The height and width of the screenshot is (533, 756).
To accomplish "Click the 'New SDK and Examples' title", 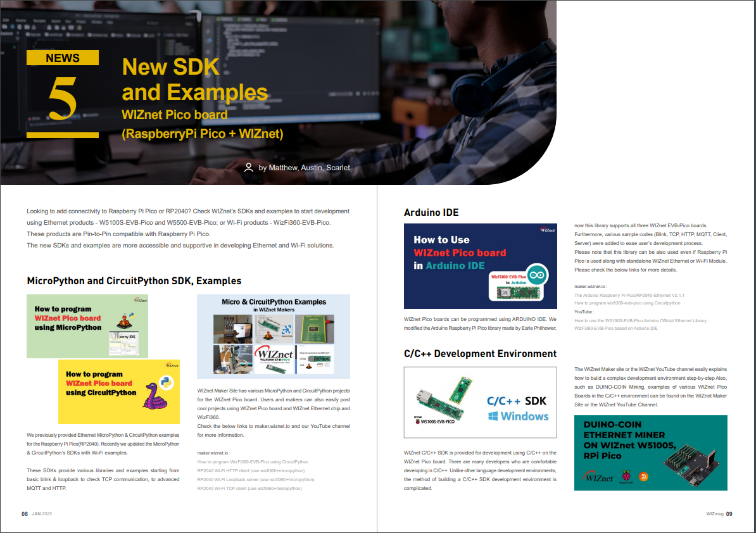I will pyautogui.click(x=195, y=80).
